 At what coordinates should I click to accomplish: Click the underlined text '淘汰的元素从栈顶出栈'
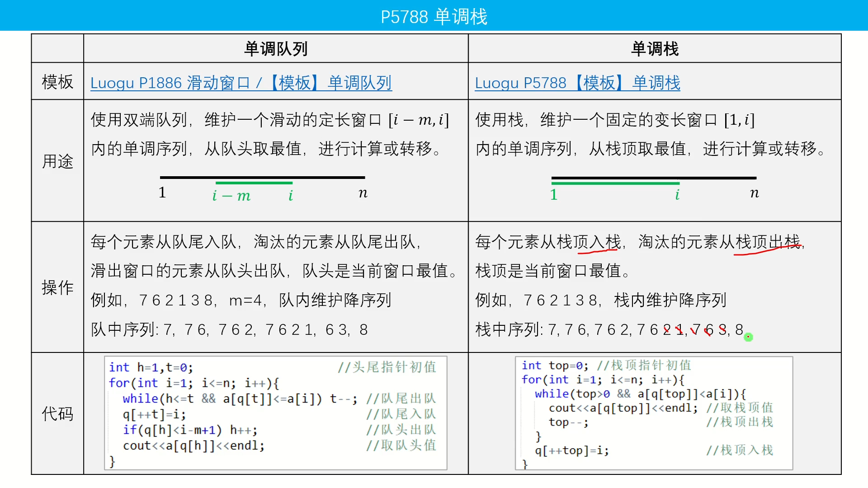[x=720, y=242]
